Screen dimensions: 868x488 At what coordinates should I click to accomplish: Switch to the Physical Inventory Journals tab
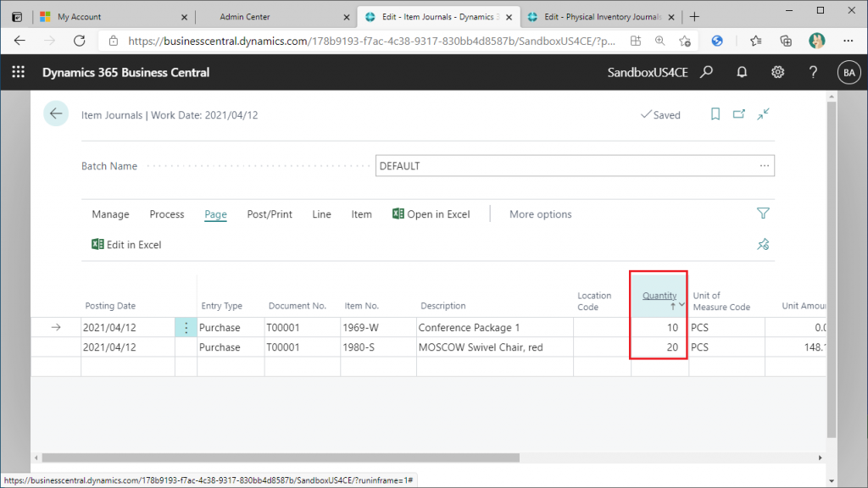coord(601,17)
